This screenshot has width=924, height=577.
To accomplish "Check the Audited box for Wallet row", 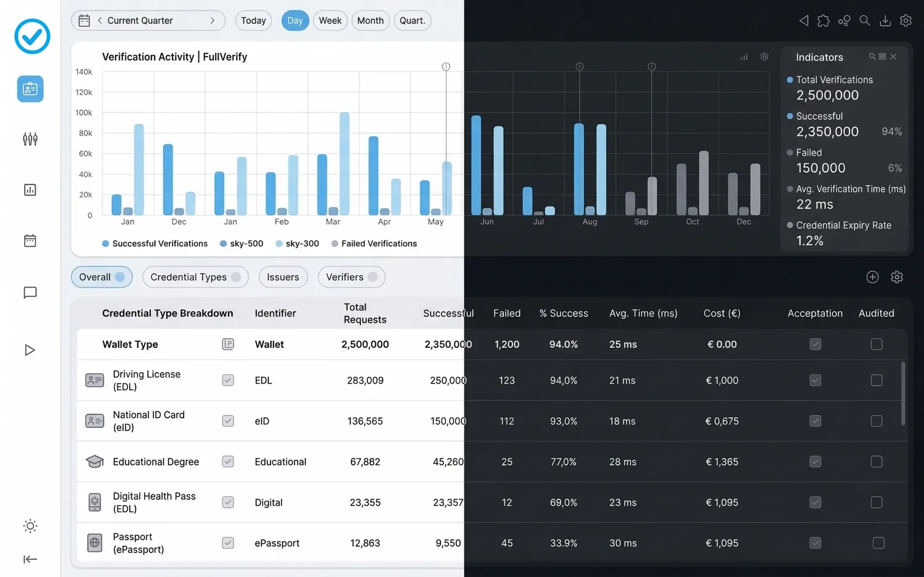I will 877,344.
